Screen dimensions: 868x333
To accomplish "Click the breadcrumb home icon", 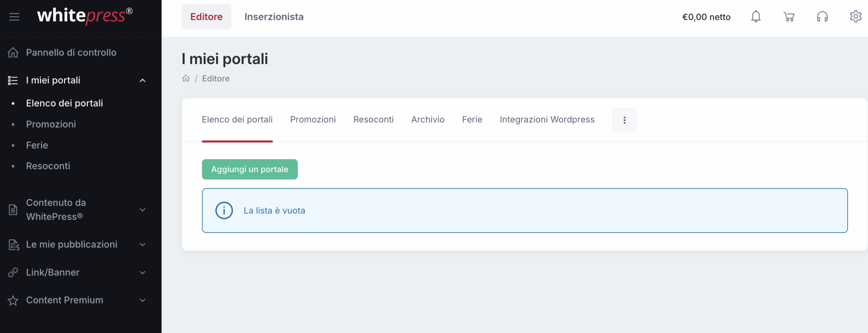I will (x=186, y=79).
